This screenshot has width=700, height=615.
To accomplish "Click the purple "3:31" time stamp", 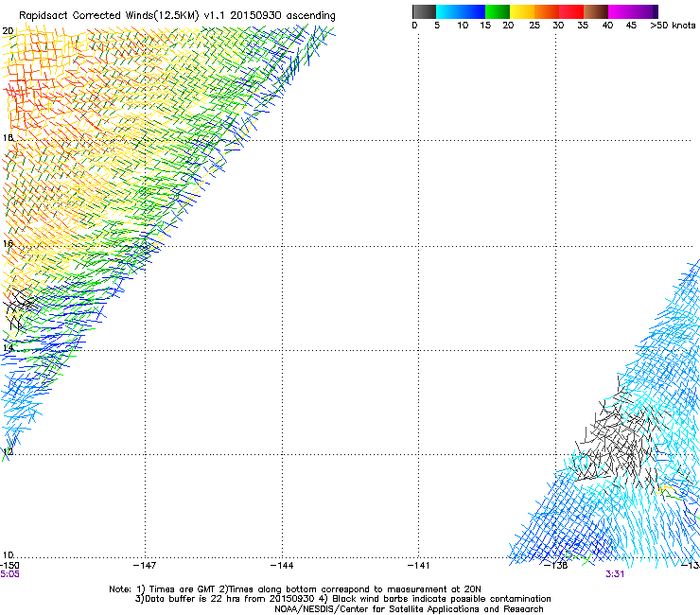I will click(x=615, y=574).
